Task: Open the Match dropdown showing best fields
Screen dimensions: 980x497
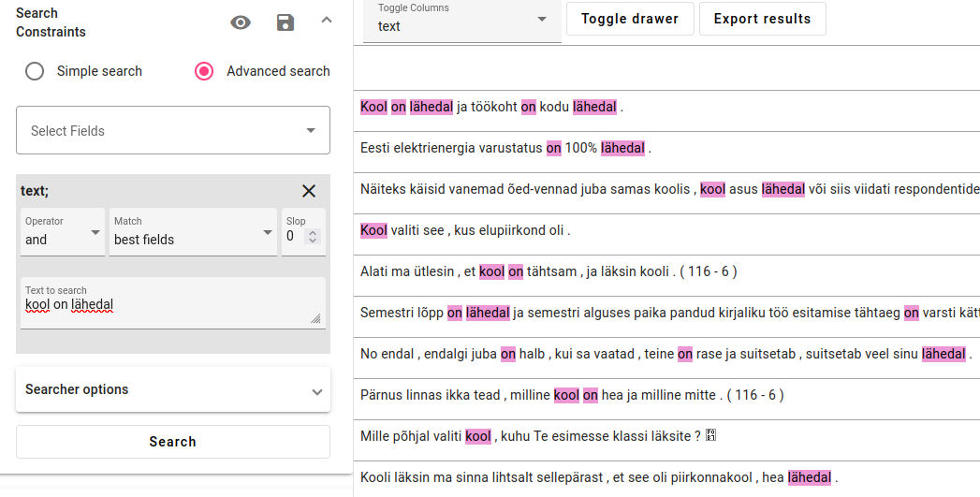Action: [193, 232]
